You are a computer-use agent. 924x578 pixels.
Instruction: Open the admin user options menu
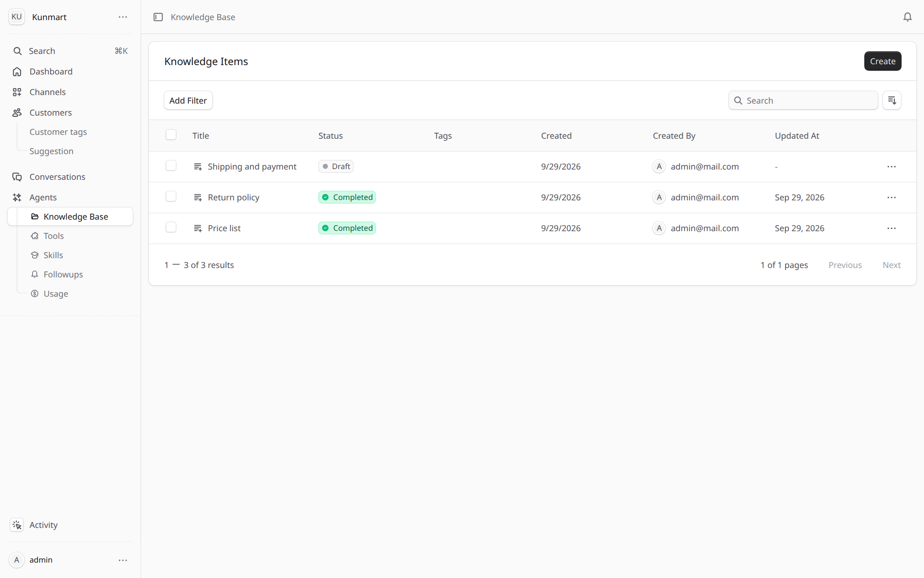coord(123,560)
